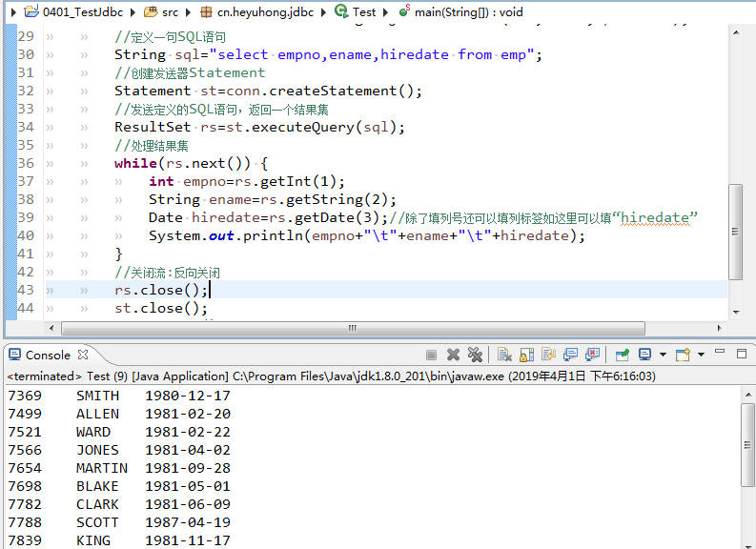Toggle Word Wrap in the Console
This screenshot has width=756, height=549.
click(x=549, y=356)
